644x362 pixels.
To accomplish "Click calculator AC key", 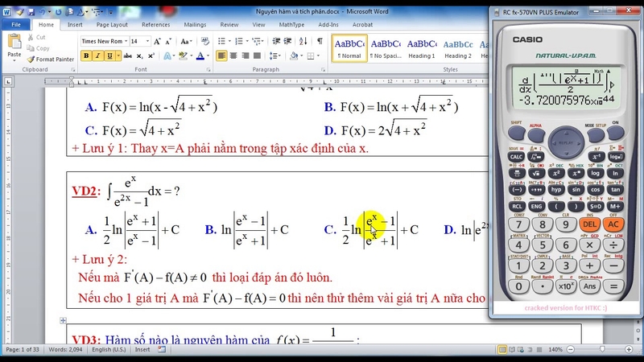I will [x=613, y=224].
